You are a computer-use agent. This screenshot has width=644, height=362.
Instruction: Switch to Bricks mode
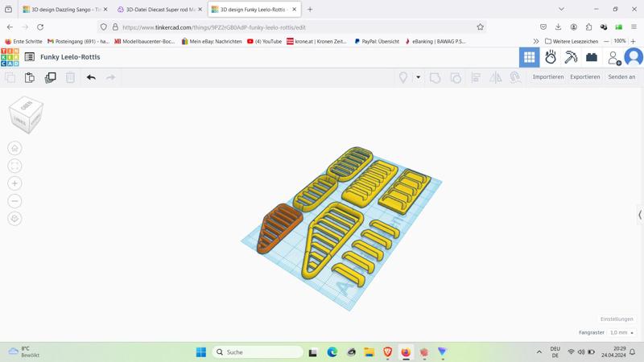pos(592,57)
